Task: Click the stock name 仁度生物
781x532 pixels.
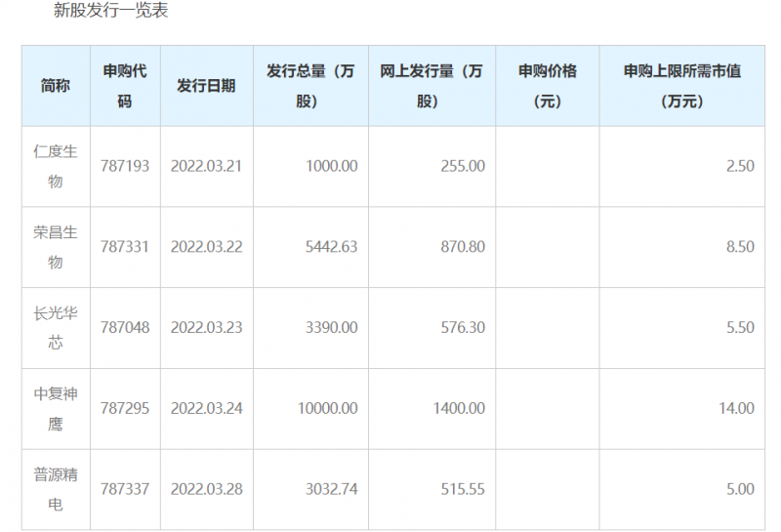Action: pos(56,166)
